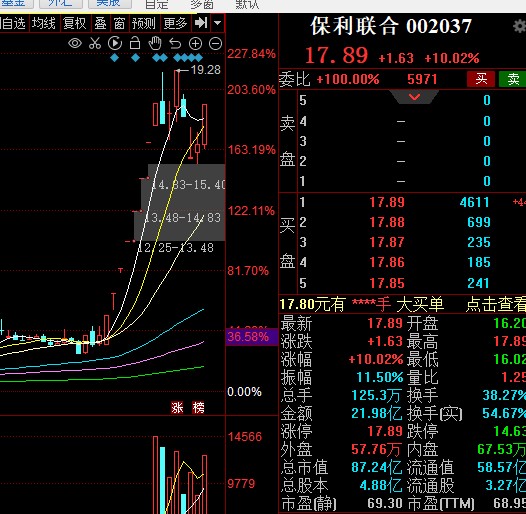526x514 pixels.
Task: Select the hand pan tool icon
Action: click(x=155, y=43)
